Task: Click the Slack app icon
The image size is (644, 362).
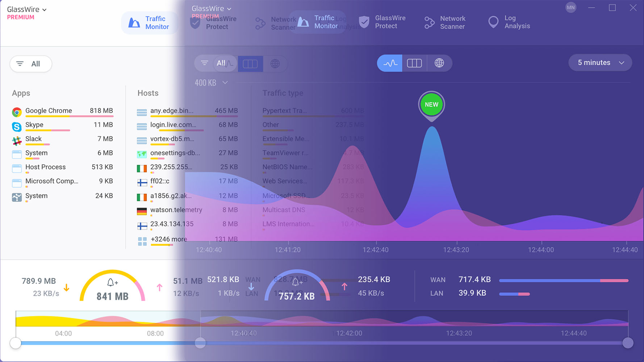Action: [x=17, y=141]
